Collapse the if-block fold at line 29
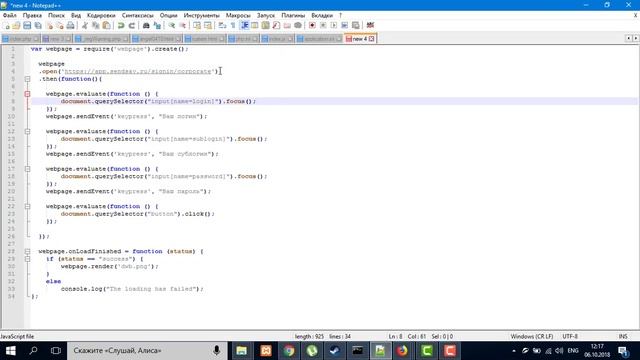This screenshot has height=360, width=640. pyautogui.click(x=27, y=259)
